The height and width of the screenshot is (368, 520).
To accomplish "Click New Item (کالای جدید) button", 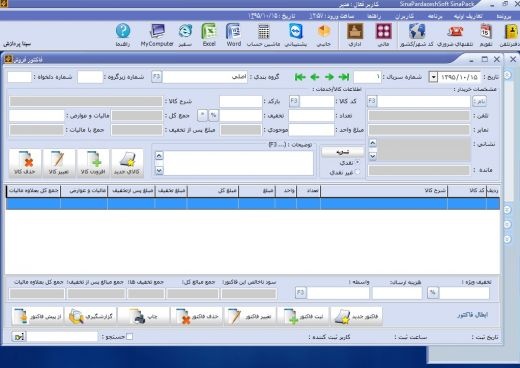I will coord(127,163).
